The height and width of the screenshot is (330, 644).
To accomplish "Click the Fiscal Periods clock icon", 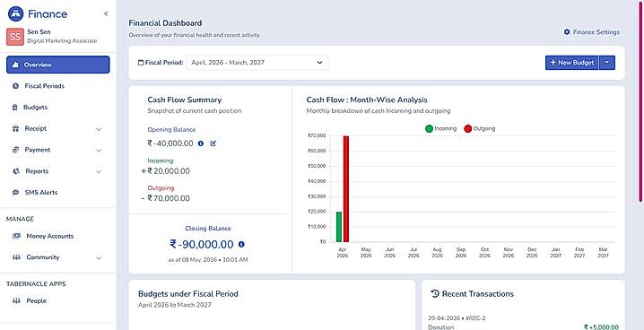I will [15, 86].
